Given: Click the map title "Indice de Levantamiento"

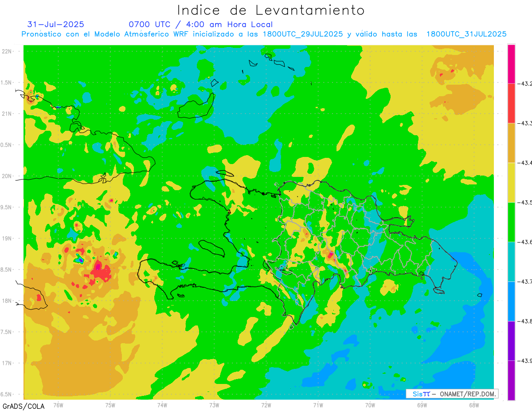Looking at the screenshot, I should [x=270, y=10].
